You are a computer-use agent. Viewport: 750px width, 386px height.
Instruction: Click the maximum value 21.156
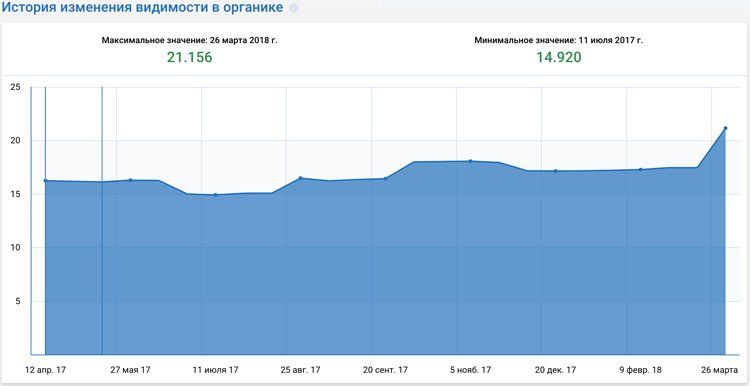189,58
